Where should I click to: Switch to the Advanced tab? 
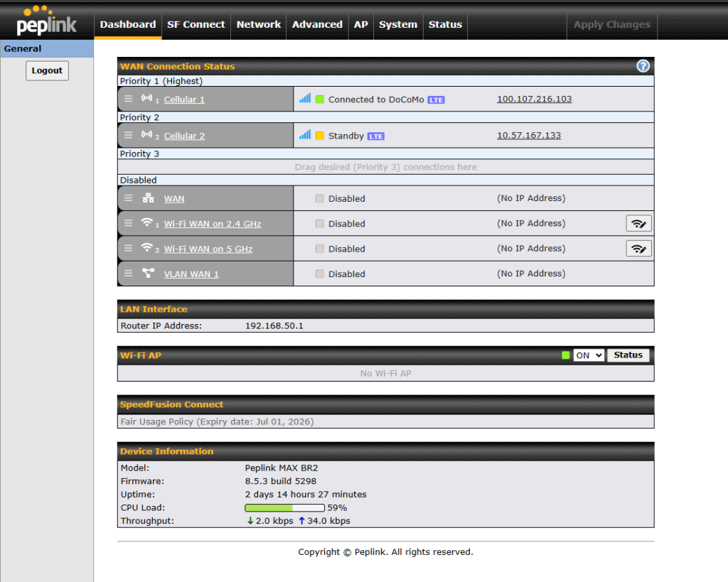[317, 24]
